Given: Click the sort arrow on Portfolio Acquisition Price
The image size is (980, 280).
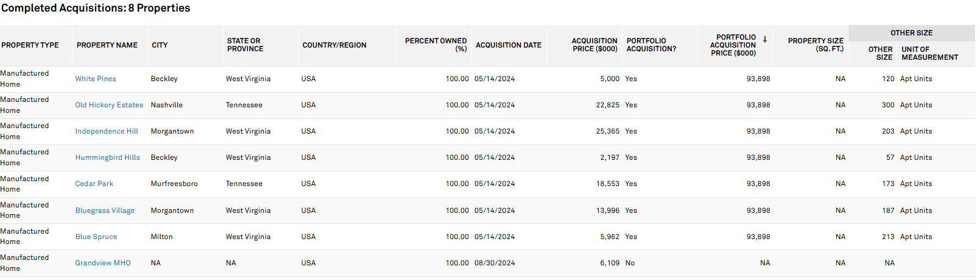Looking at the screenshot, I should pyautogui.click(x=765, y=40).
